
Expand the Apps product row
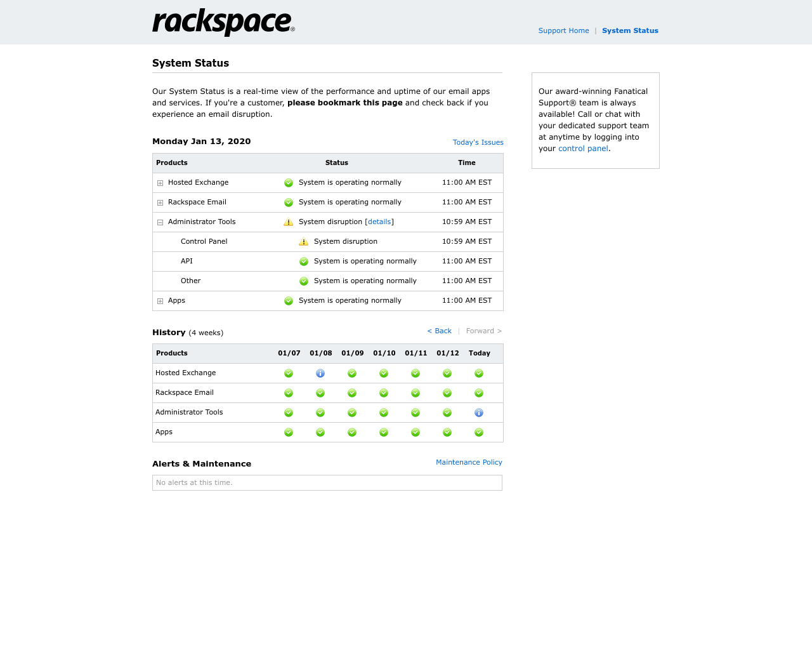160,300
